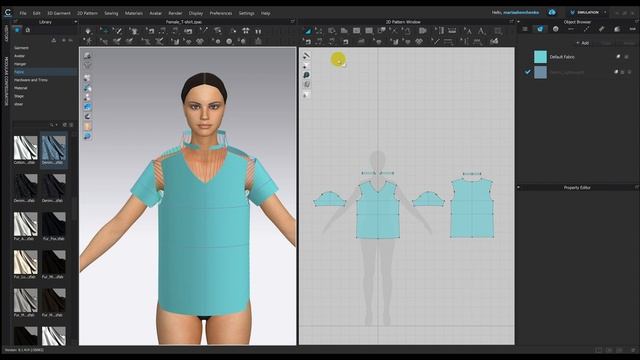Screen dimensions: 640x360
Task: Select Garment in library list
Action: (22, 48)
